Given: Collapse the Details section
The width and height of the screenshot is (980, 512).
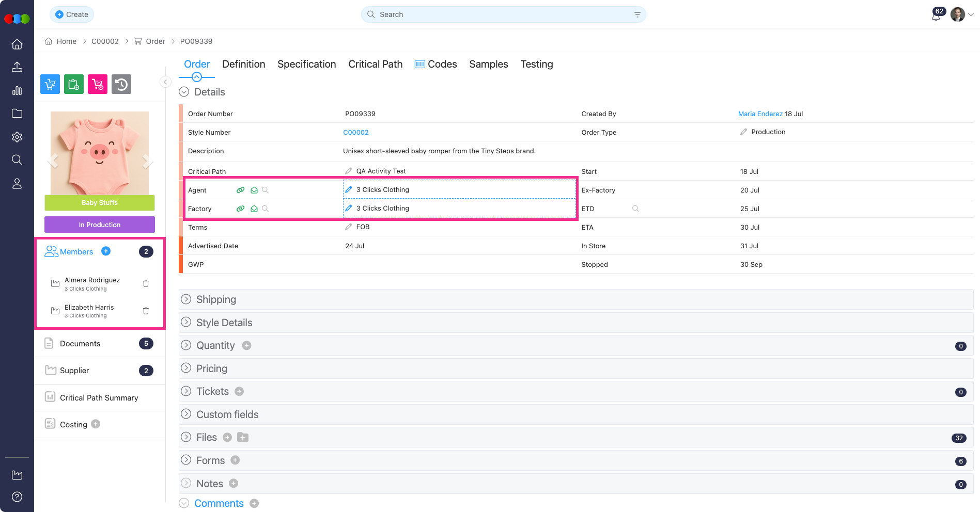Looking at the screenshot, I should pos(184,92).
